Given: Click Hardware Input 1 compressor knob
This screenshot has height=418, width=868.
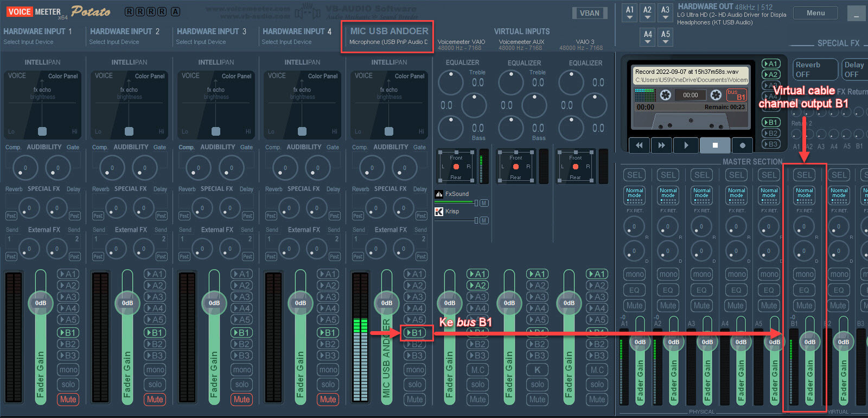Looking at the screenshot, I should tap(25, 168).
